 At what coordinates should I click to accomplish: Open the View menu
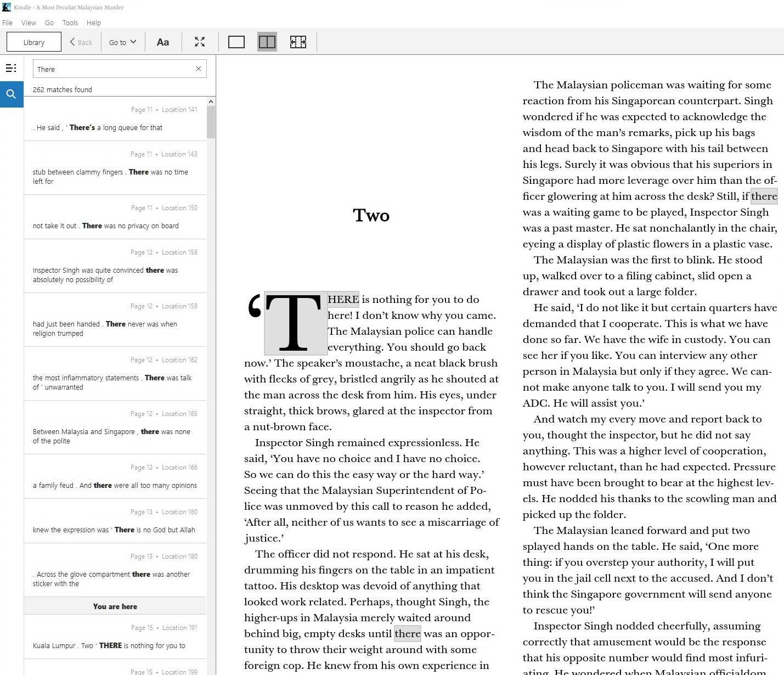[x=29, y=22]
